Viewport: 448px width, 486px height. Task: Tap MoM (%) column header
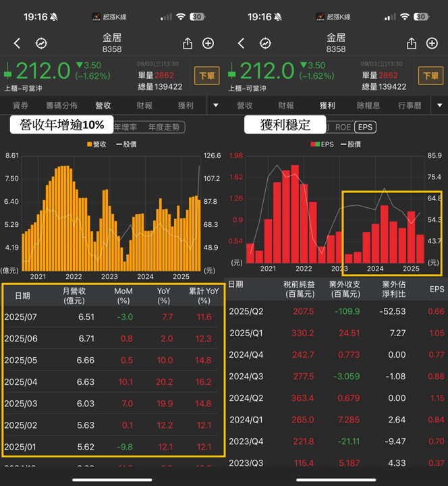(123, 296)
